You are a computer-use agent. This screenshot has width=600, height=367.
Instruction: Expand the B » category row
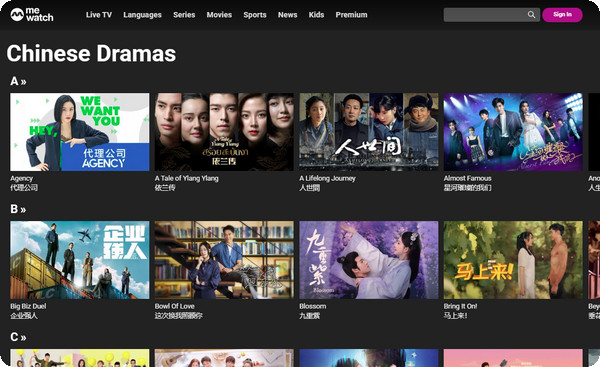coord(18,209)
